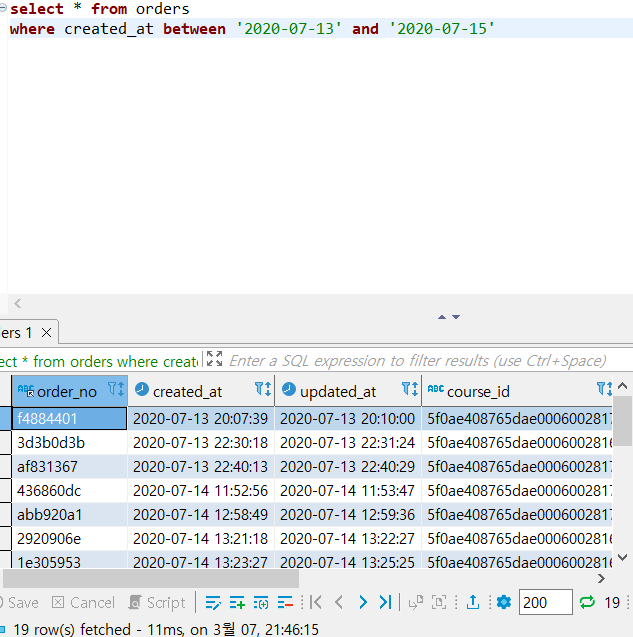Click the between keyword in the SQL editor
Screen dimensions: 633x637
pos(194,29)
